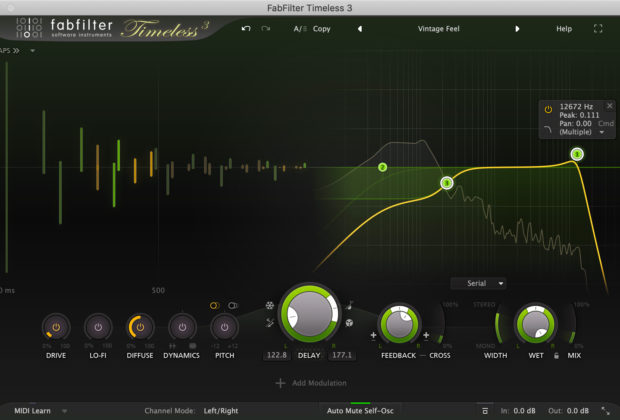Viewport: 620px width, 420px height.
Task: Open the MIDI Learn dropdown arrow
Action: point(64,411)
